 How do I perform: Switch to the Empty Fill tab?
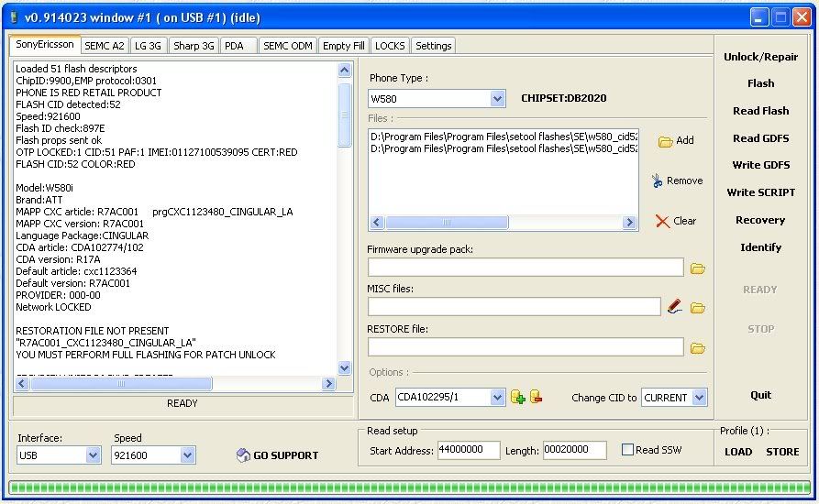click(344, 46)
